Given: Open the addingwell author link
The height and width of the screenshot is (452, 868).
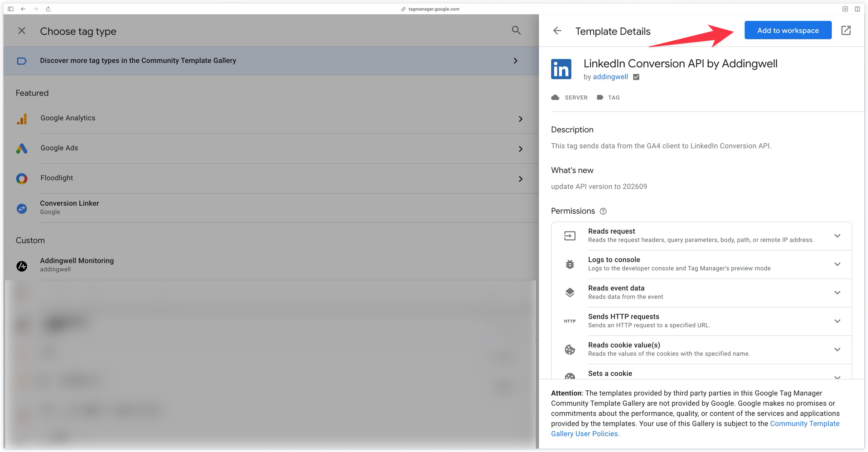Looking at the screenshot, I should [x=610, y=77].
